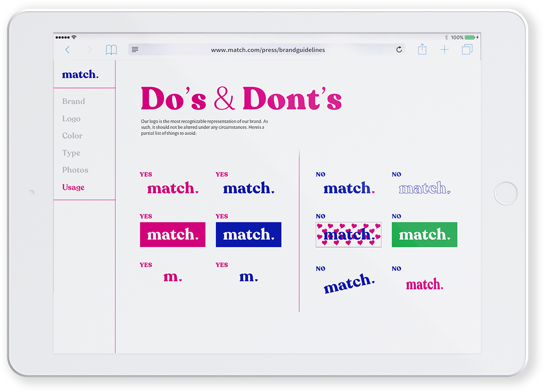The width and height of the screenshot is (544, 392).
Task: Click the white logo on blue box
Action: [x=248, y=235]
